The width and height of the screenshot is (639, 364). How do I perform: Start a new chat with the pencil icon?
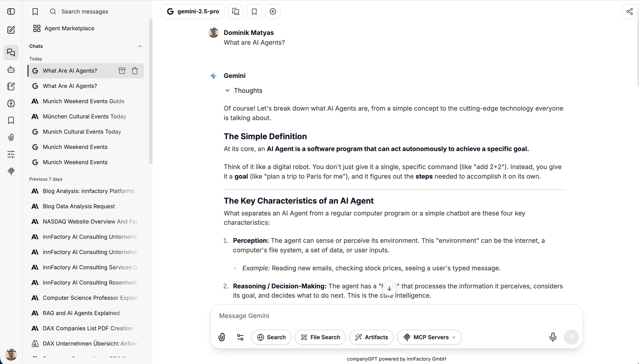[x=11, y=30]
